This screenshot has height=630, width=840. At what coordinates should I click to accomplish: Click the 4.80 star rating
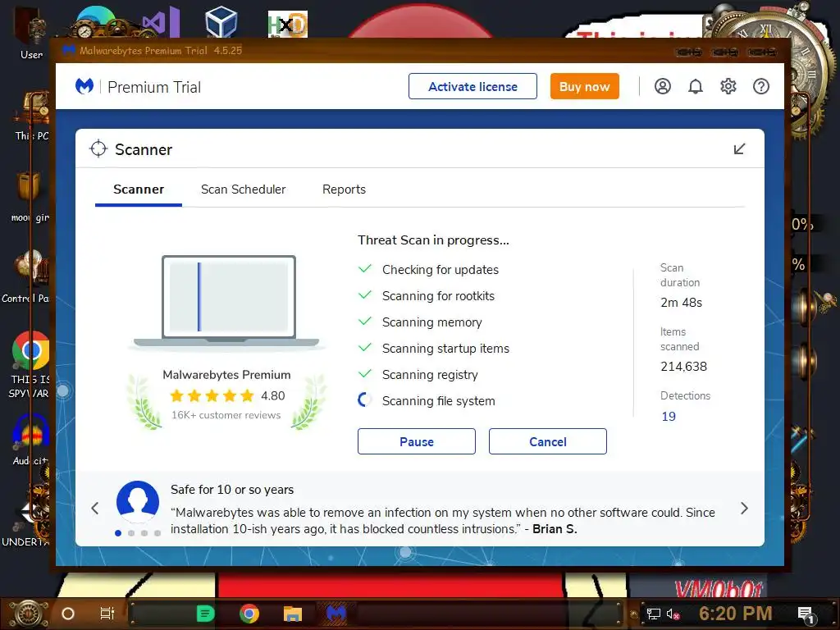point(226,396)
